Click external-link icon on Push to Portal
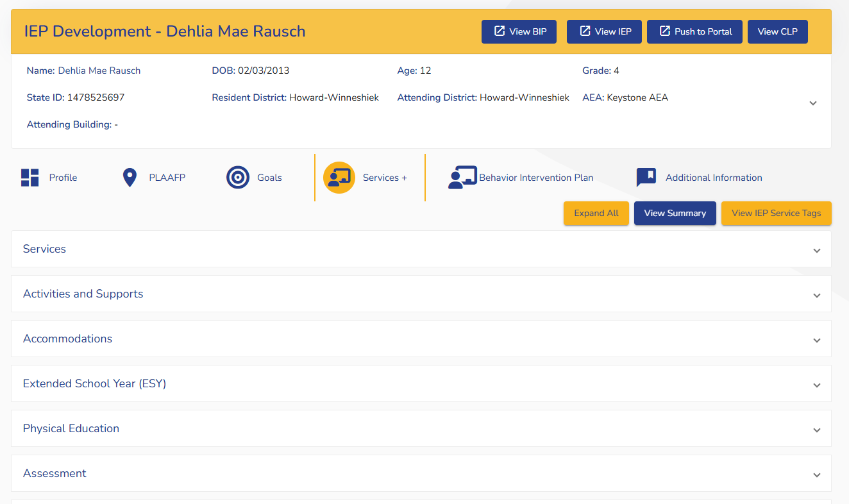849x504 pixels. tap(664, 31)
